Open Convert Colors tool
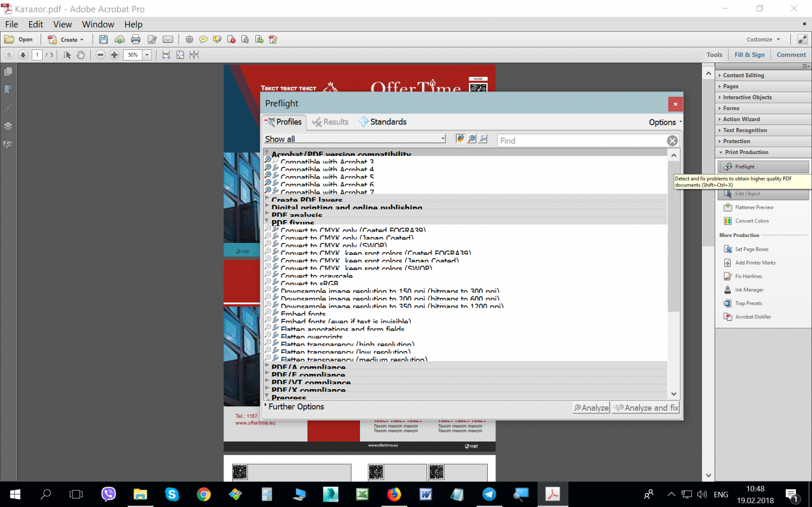812x507 pixels. tap(746, 221)
